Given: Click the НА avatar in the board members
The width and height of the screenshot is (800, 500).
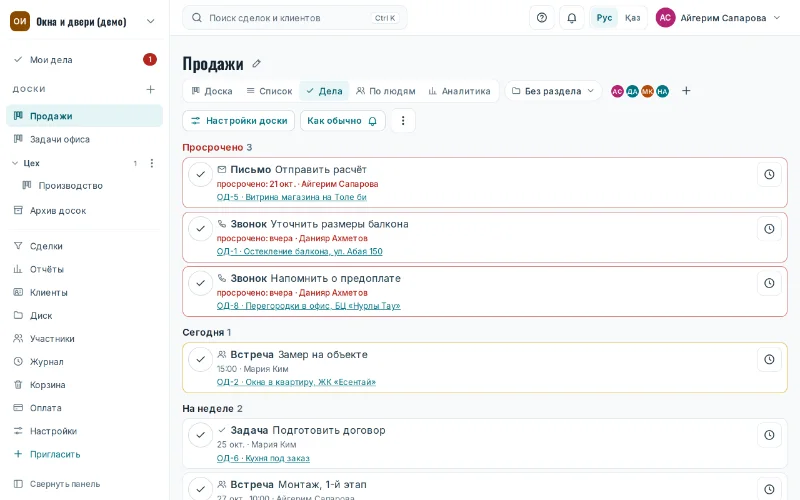Looking at the screenshot, I should [662, 91].
